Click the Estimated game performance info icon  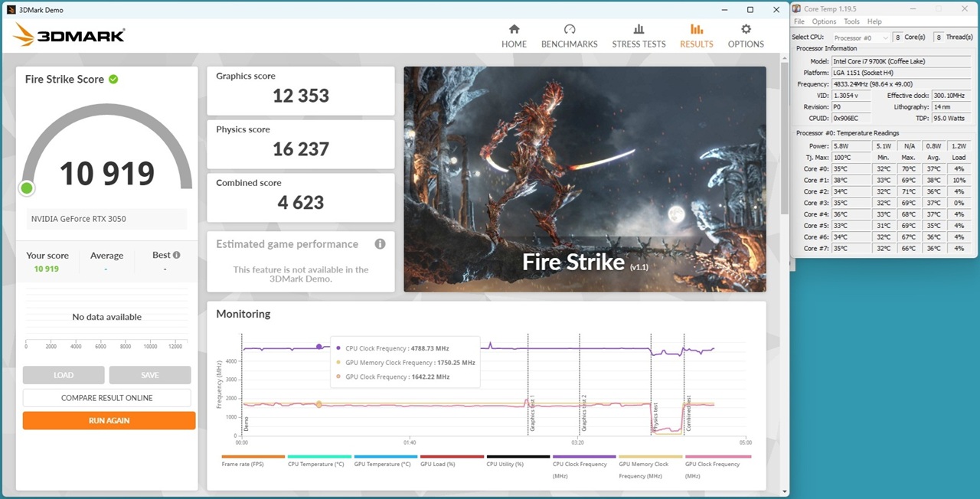380,244
